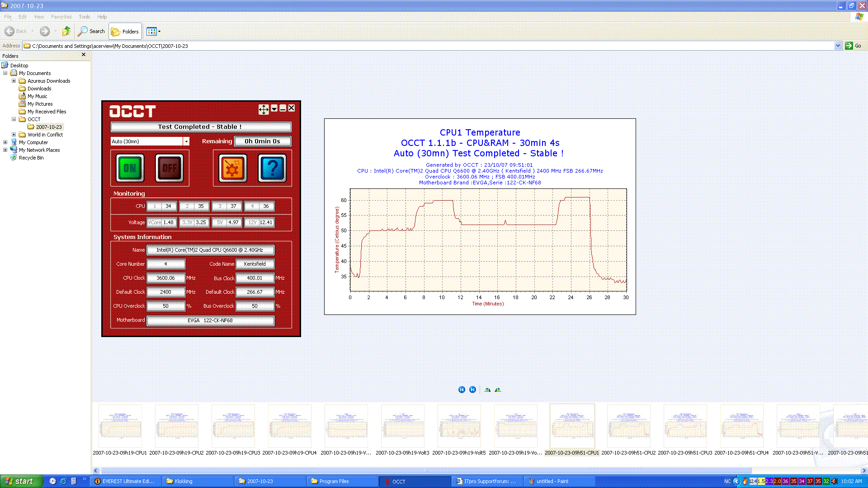Click the filmstrip horizontal scrollbar thumb
Image resolution: width=868 pixels, height=488 pixels.
pos(425,470)
